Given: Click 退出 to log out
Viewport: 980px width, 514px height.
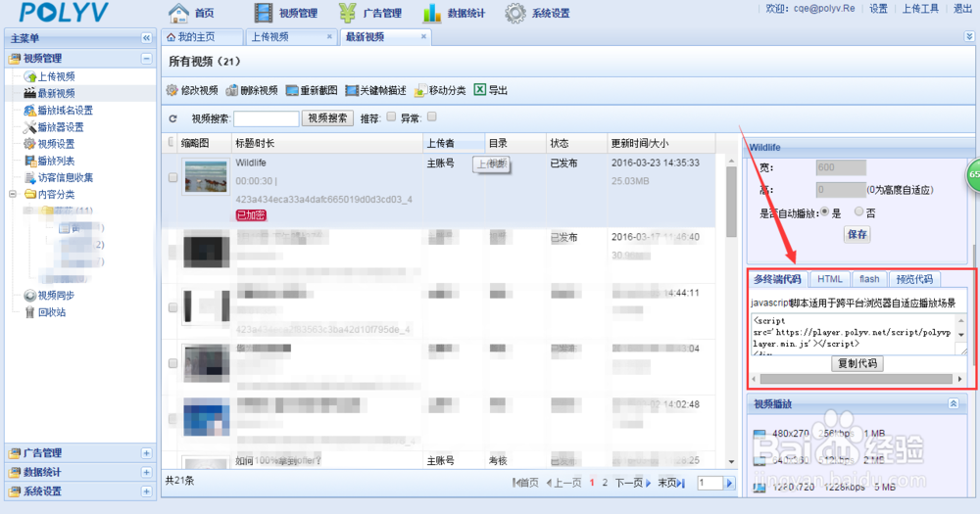Looking at the screenshot, I should [x=962, y=8].
